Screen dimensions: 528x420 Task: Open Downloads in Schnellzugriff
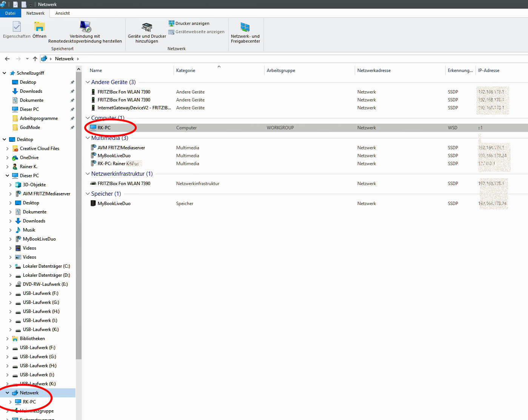(x=31, y=91)
